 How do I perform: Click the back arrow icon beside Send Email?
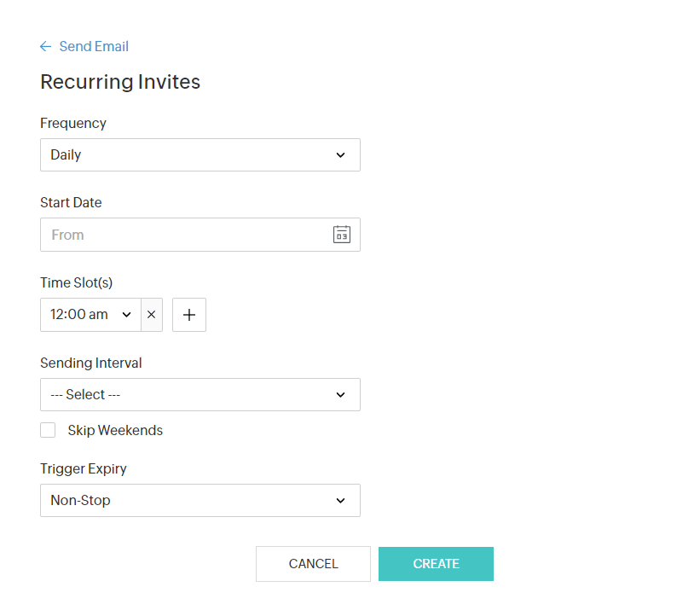click(x=46, y=47)
